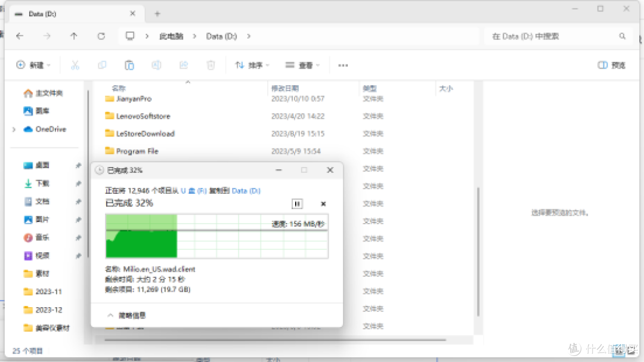Close the Data (D:) tab
644x362 pixels.
pyautogui.click(x=132, y=14)
